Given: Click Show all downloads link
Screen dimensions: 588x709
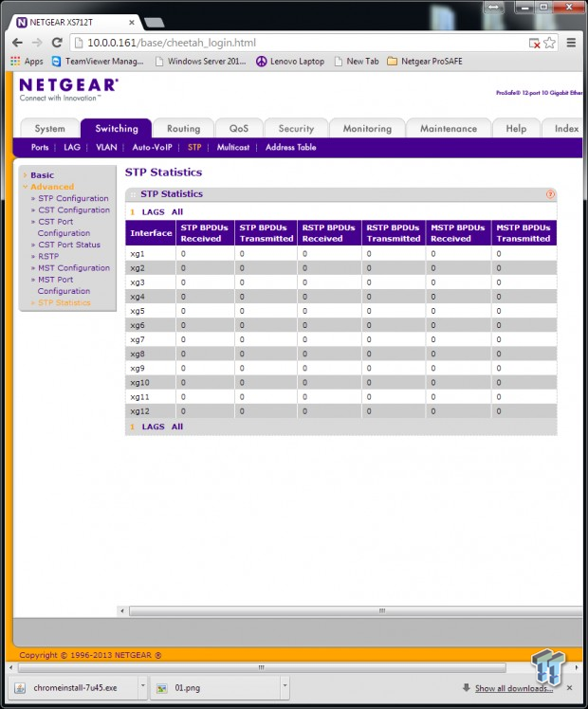Looking at the screenshot, I should click(513, 688).
